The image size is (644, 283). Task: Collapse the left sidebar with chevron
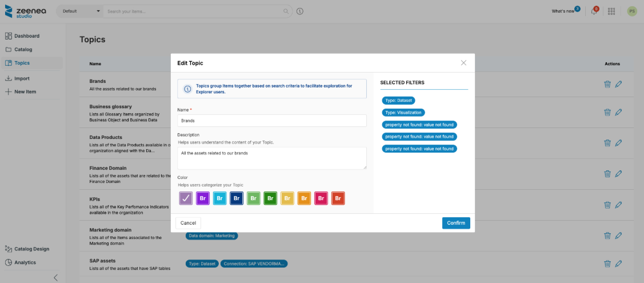(x=55, y=277)
